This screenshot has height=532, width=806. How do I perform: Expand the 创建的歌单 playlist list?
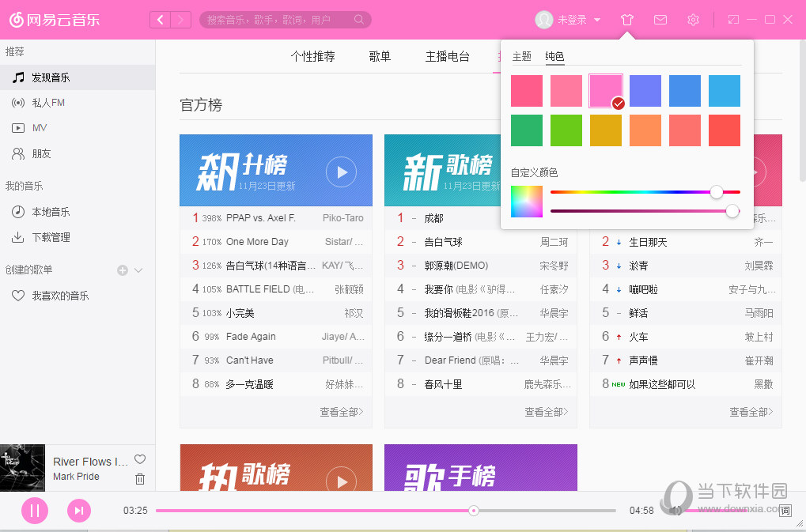coord(138,270)
